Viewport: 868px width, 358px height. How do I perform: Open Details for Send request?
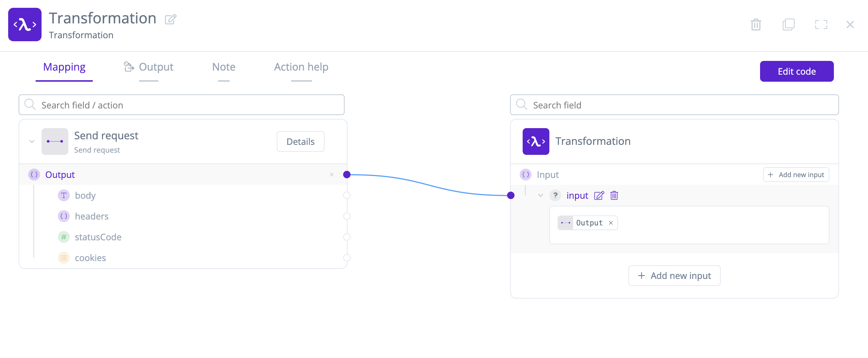[300, 141]
